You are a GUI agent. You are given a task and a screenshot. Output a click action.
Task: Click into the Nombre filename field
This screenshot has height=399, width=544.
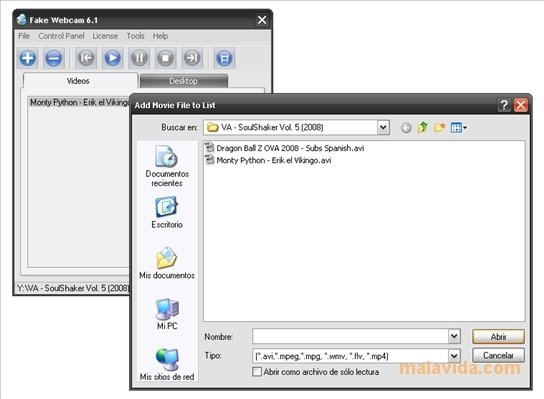pyautogui.click(x=350, y=337)
